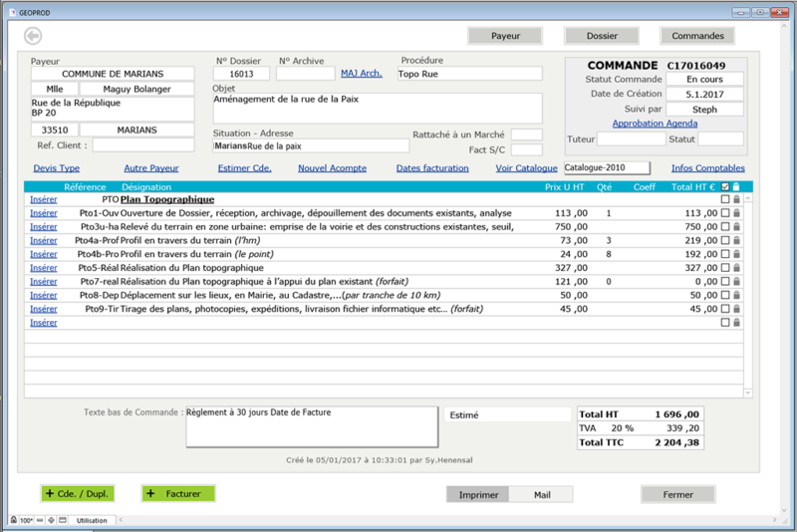Check the box for the Pto3u-ha row
The width and height of the screenshot is (797, 532).
point(725,227)
